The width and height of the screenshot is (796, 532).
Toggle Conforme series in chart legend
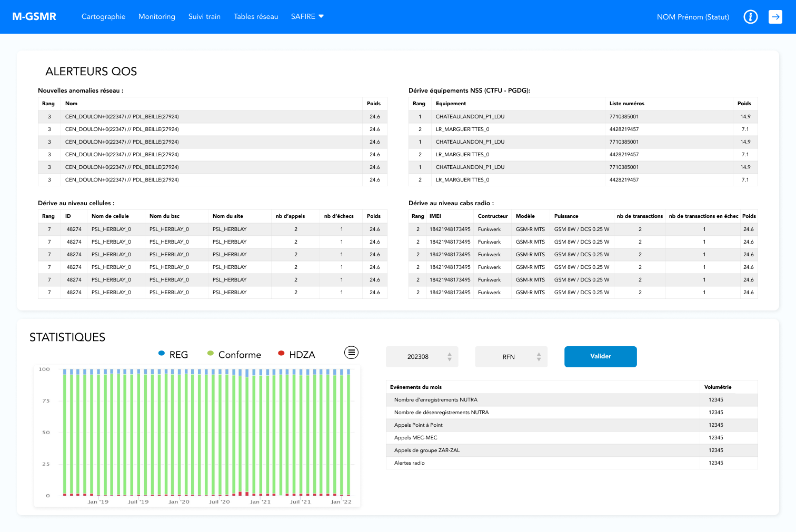click(x=234, y=355)
